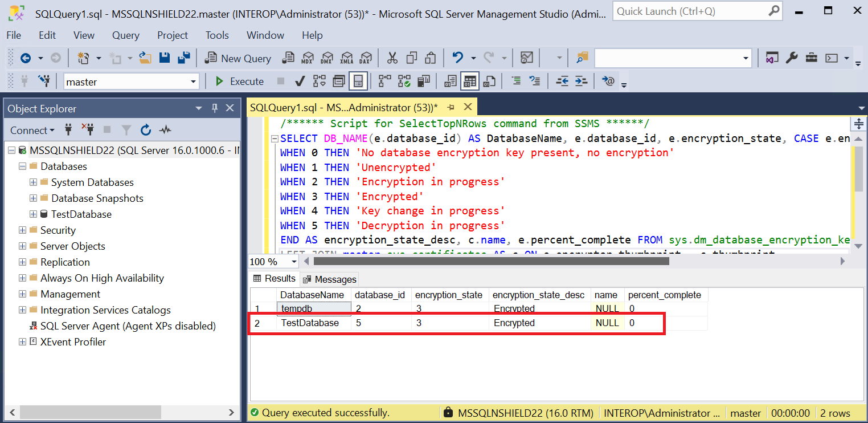Click the Decrease Indent icon
Image resolution: width=868 pixels, height=423 pixels.
click(562, 81)
